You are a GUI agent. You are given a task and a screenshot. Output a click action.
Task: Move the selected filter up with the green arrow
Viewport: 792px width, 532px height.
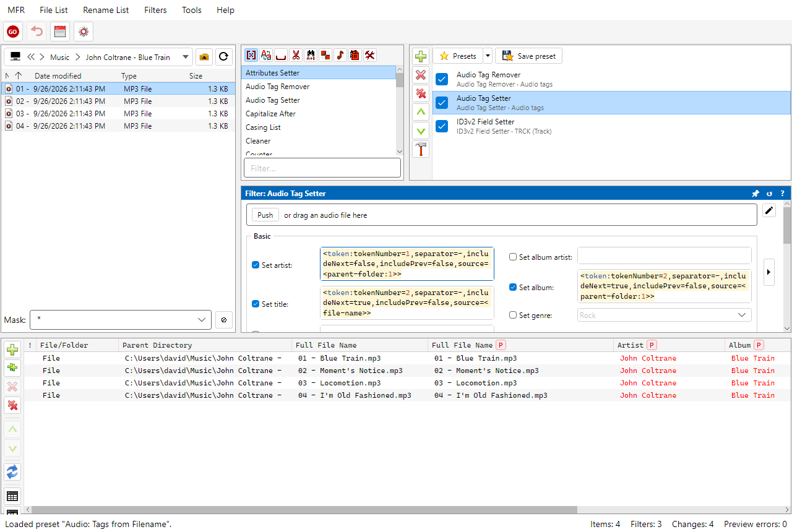[421, 112]
